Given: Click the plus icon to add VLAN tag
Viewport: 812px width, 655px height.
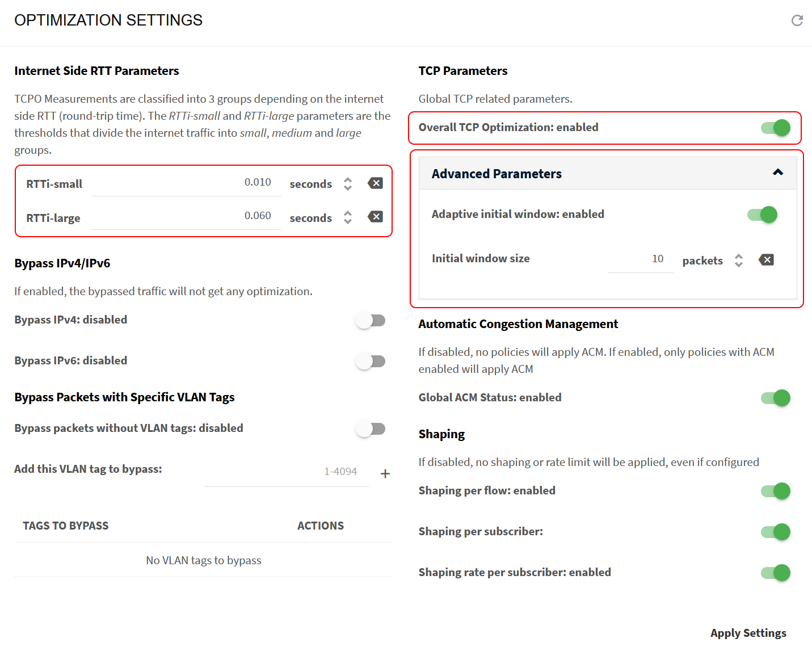Looking at the screenshot, I should (385, 473).
